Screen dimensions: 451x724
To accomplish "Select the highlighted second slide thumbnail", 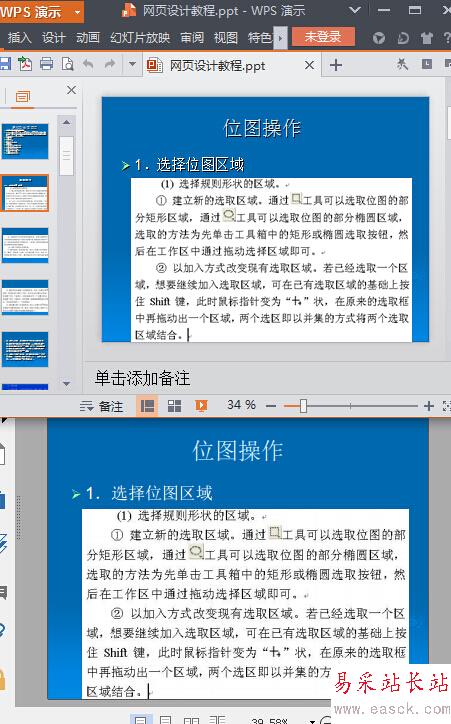I will click(24, 193).
